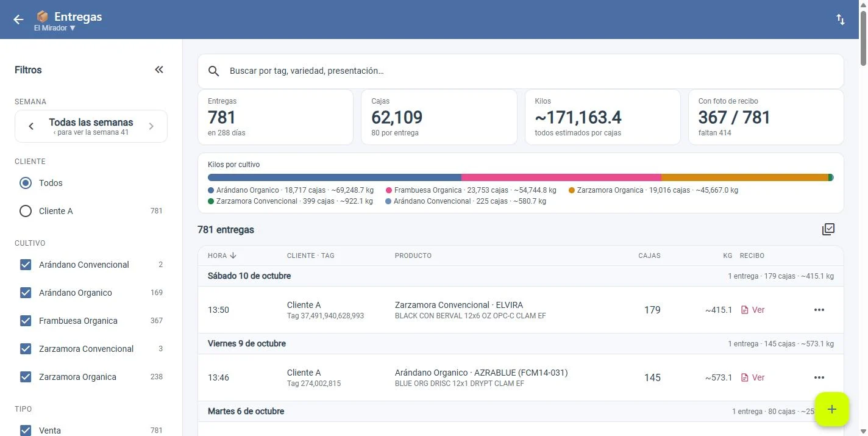Select the Todos client radio button
The width and height of the screenshot is (868, 436).
(26, 183)
